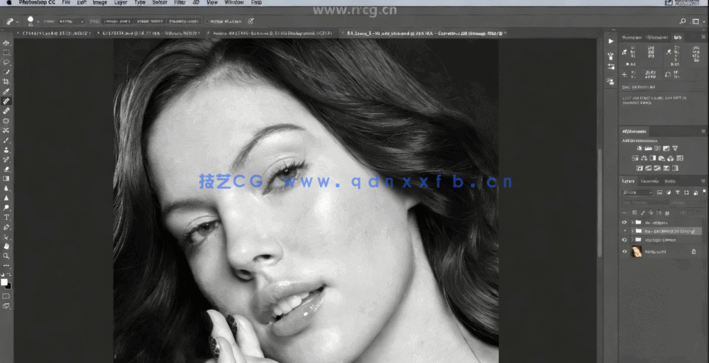Select the Zoom tool
The height and width of the screenshot is (363, 709).
coord(6,256)
